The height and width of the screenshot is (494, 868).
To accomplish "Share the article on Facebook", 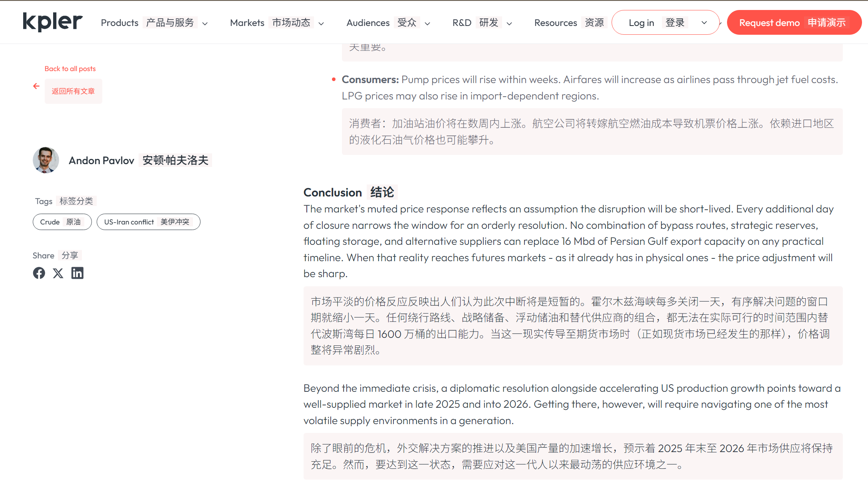I will pos(39,273).
